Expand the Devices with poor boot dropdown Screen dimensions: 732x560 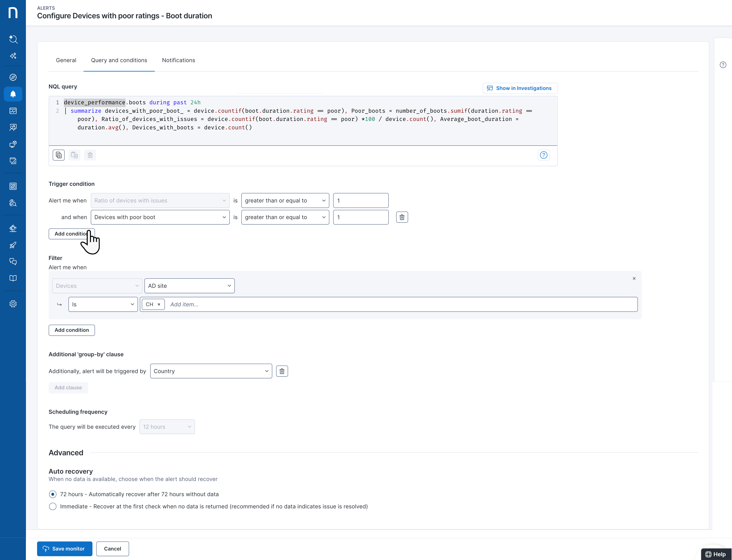coord(160,217)
